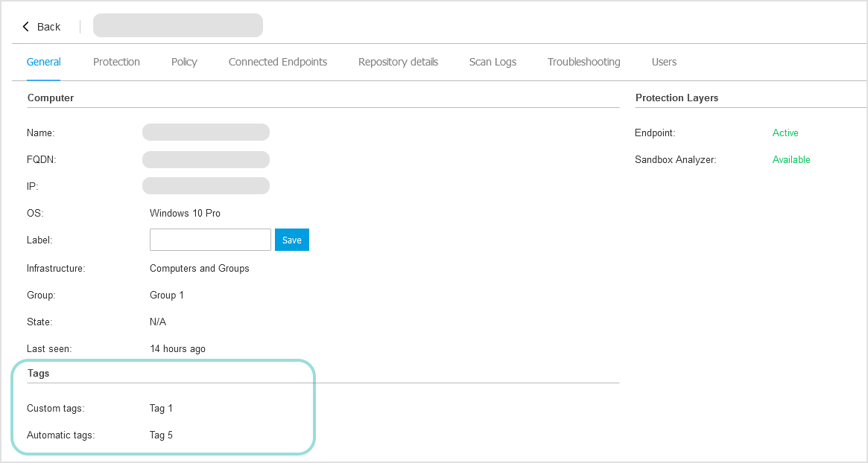Screen dimensions: 868x463
Task: Switch to the Protection tab
Action: tap(116, 62)
